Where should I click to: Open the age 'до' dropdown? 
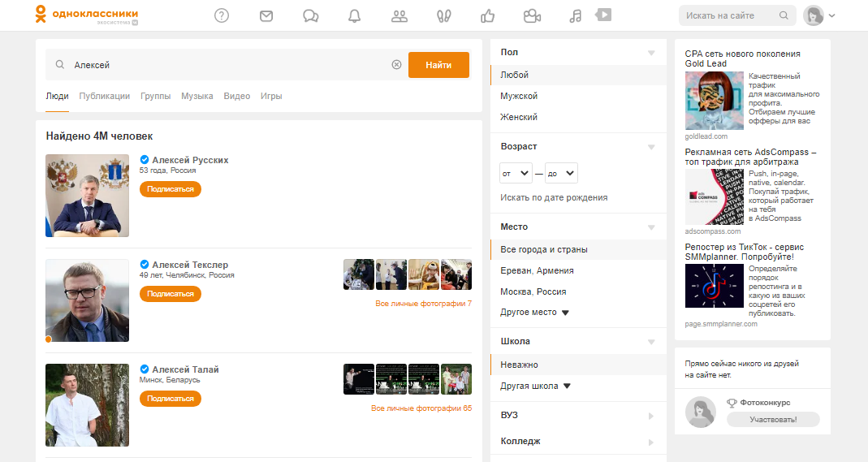tap(560, 173)
